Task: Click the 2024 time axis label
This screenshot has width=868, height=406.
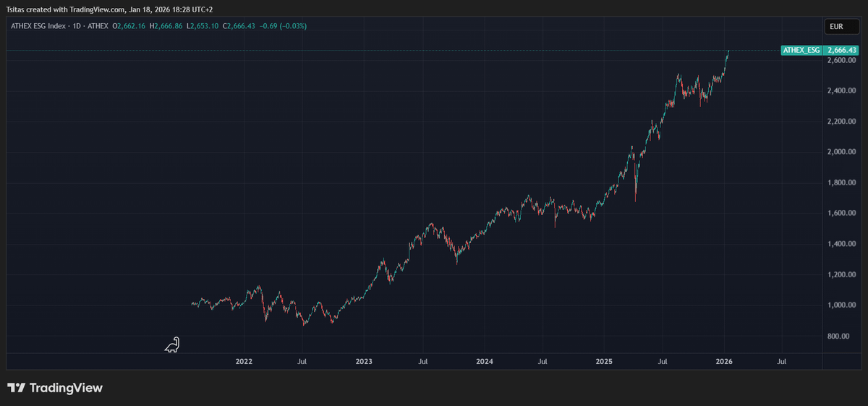Action: (x=484, y=360)
